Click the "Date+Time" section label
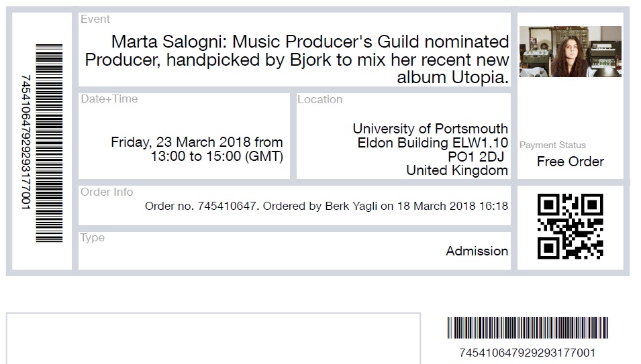This screenshot has height=364, width=641. [x=109, y=99]
